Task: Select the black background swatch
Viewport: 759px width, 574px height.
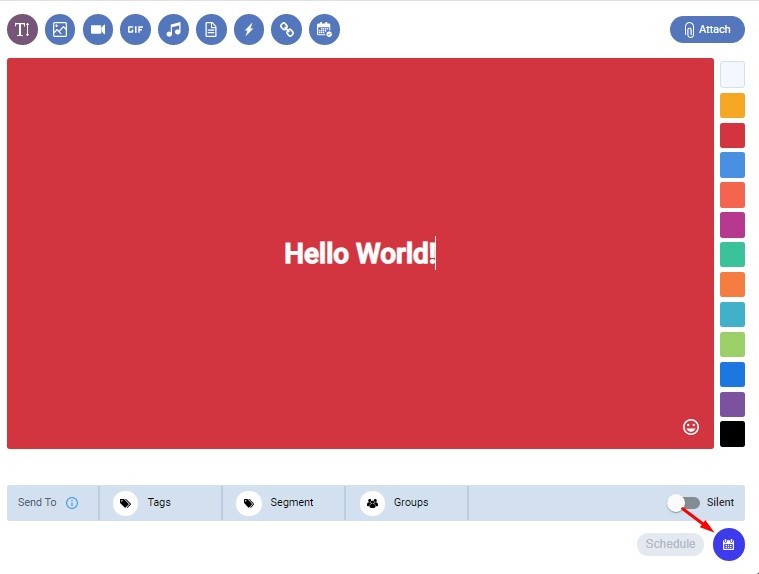Action: [x=732, y=434]
